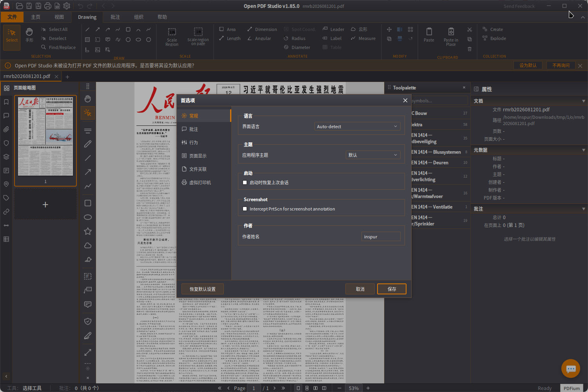Collapse the ribbon with the chevron
Viewport: 588px width, 392px height.
click(583, 17)
